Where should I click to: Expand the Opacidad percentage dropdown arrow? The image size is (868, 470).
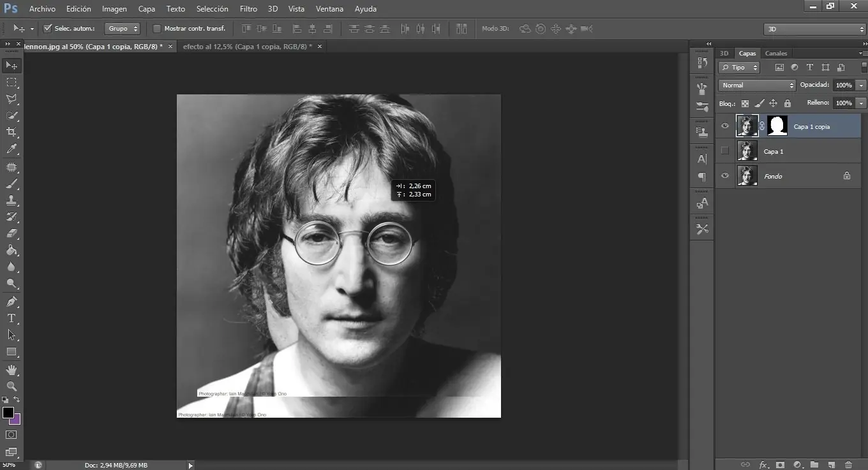pos(861,85)
